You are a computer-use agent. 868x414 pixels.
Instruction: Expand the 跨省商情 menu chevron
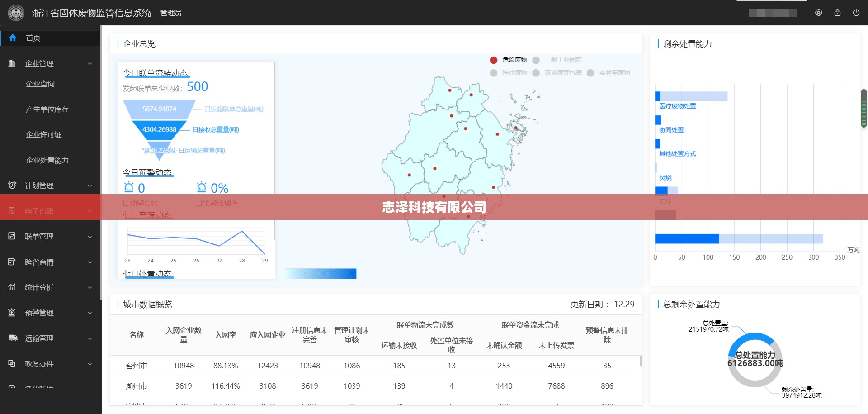[90, 262]
